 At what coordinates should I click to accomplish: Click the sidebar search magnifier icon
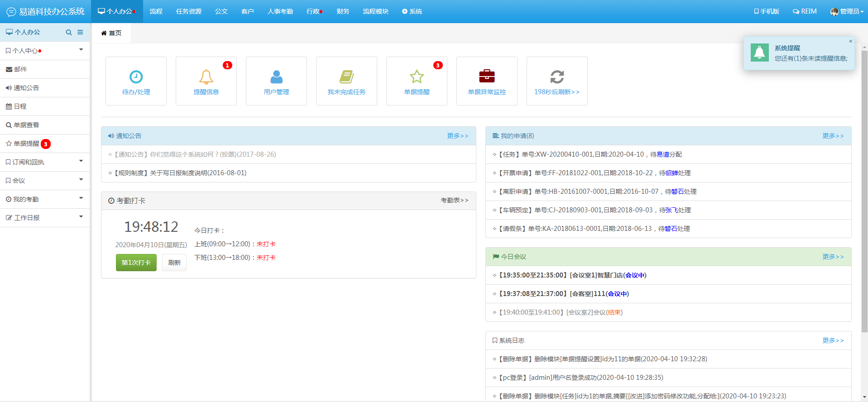tap(69, 33)
